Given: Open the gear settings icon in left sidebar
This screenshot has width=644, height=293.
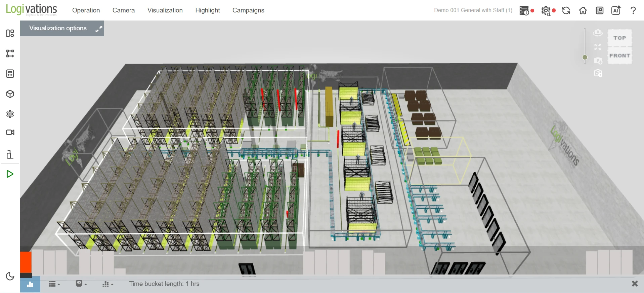Looking at the screenshot, I should coord(10,114).
